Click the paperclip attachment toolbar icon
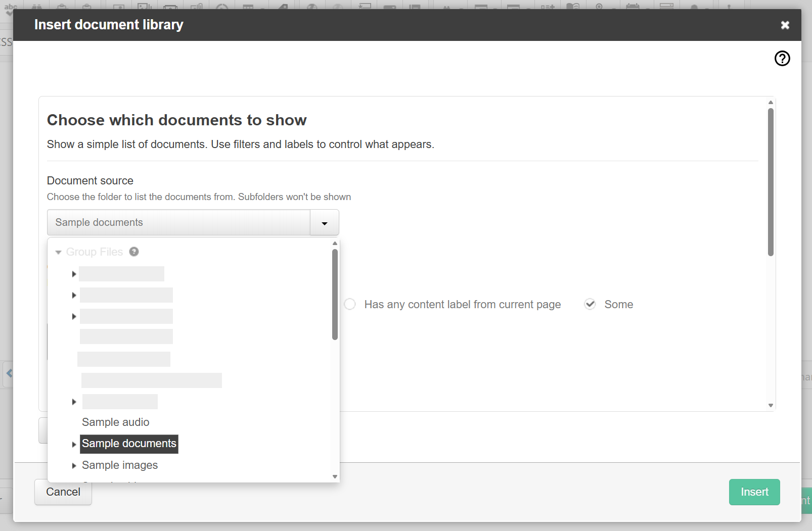The height and width of the screenshot is (531, 812). (197, 7)
